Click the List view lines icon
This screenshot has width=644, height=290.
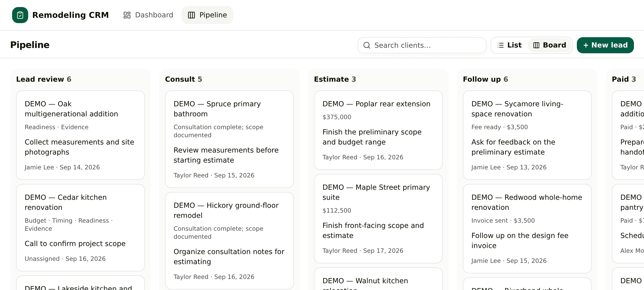tap(501, 45)
